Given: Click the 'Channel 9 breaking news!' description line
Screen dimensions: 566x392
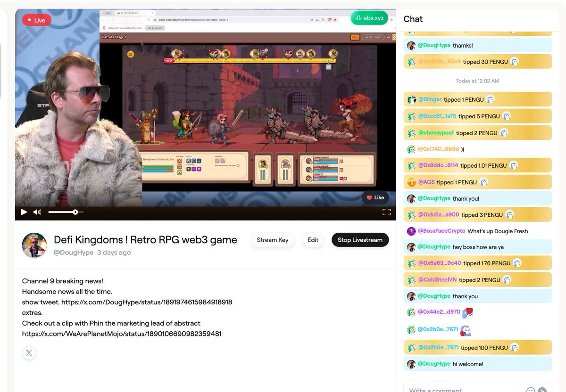Looking at the screenshot, I should [63, 281].
